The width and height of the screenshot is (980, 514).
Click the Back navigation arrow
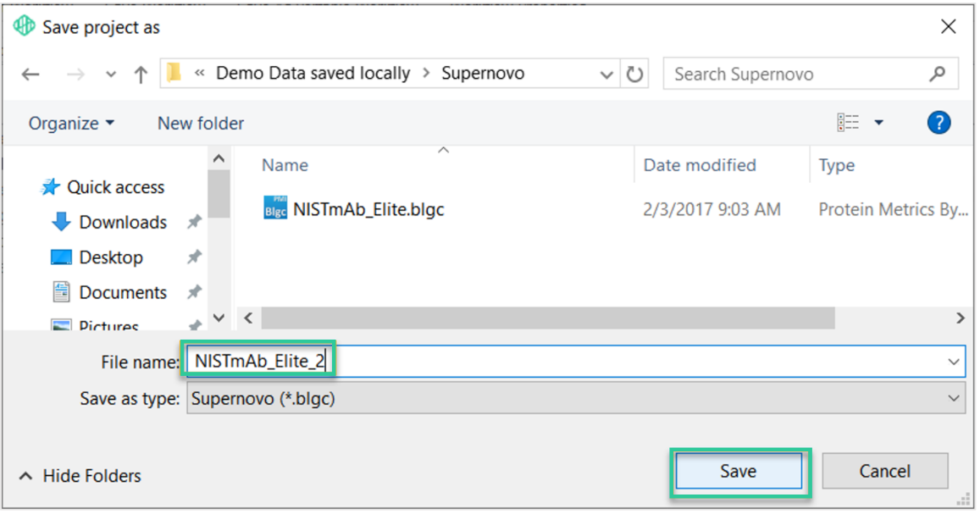pyautogui.click(x=30, y=75)
